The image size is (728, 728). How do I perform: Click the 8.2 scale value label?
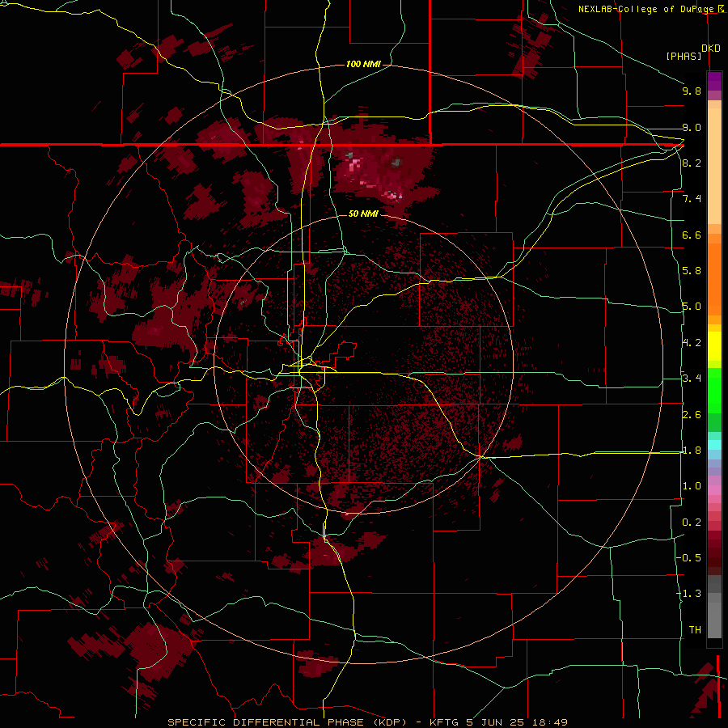pos(692,163)
